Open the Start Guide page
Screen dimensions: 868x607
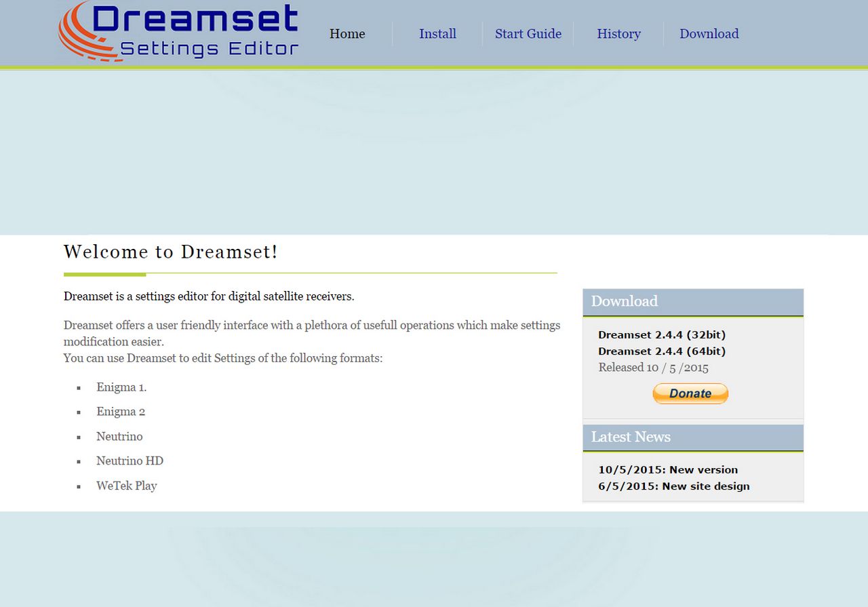[528, 34]
